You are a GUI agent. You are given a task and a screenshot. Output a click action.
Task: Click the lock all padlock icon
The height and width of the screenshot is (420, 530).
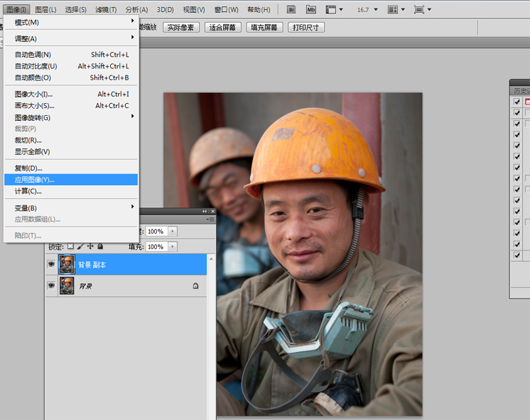click(100, 246)
